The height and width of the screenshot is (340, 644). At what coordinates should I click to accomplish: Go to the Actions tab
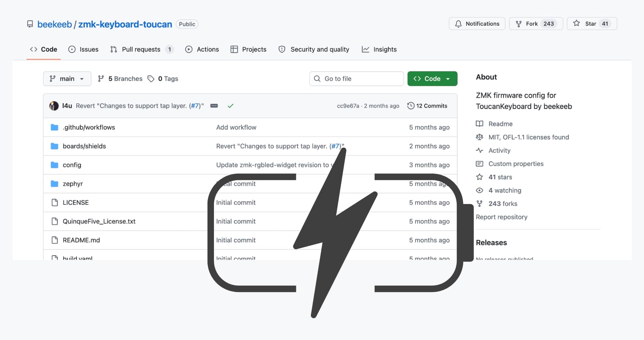click(x=202, y=49)
